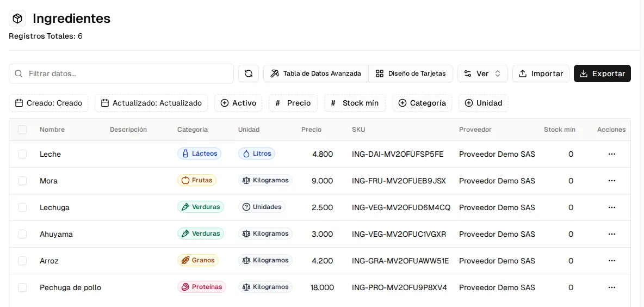Open the Unidad filter
The height and width of the screenshot is (307, 644).
[x=484, y=103]
